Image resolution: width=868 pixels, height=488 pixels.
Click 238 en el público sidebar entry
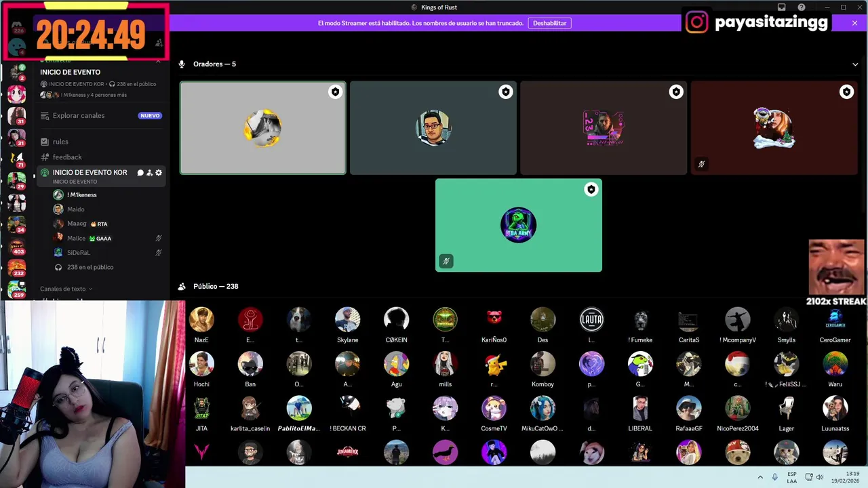pyautogui.click(x=90, y=268)
